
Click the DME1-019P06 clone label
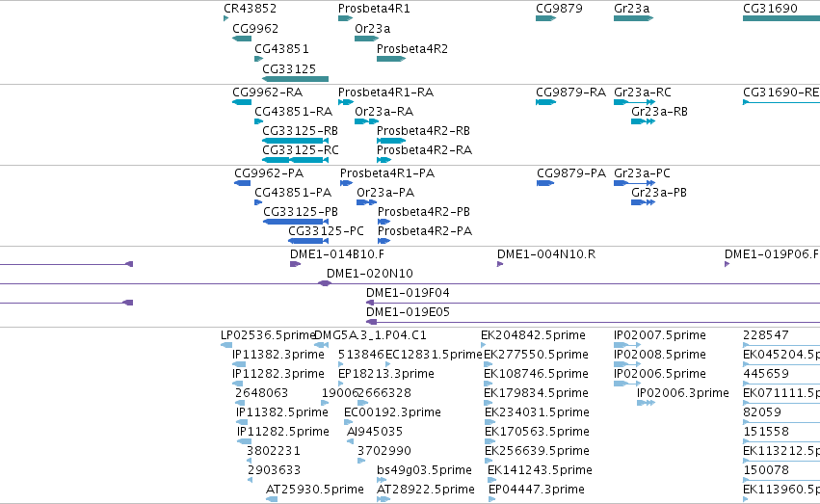(x=772, y=254)
